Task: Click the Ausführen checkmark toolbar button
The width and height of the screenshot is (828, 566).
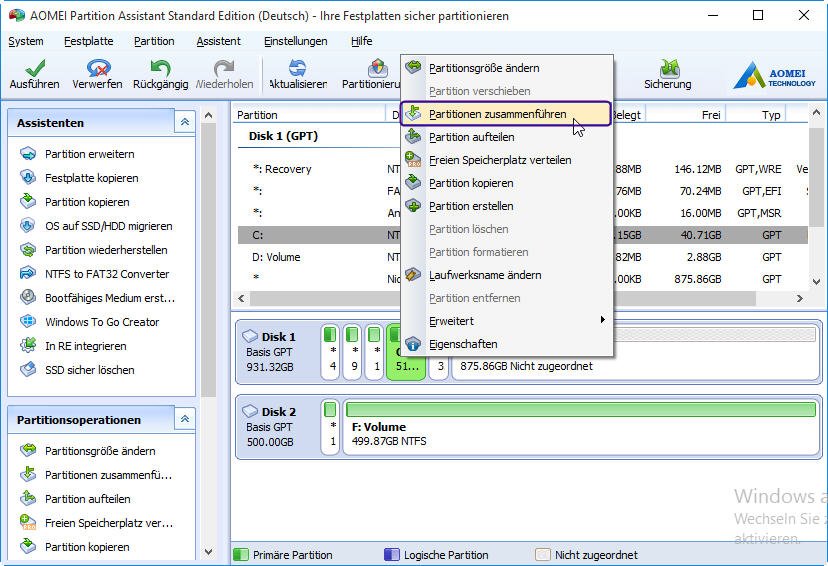Action: 35,74
